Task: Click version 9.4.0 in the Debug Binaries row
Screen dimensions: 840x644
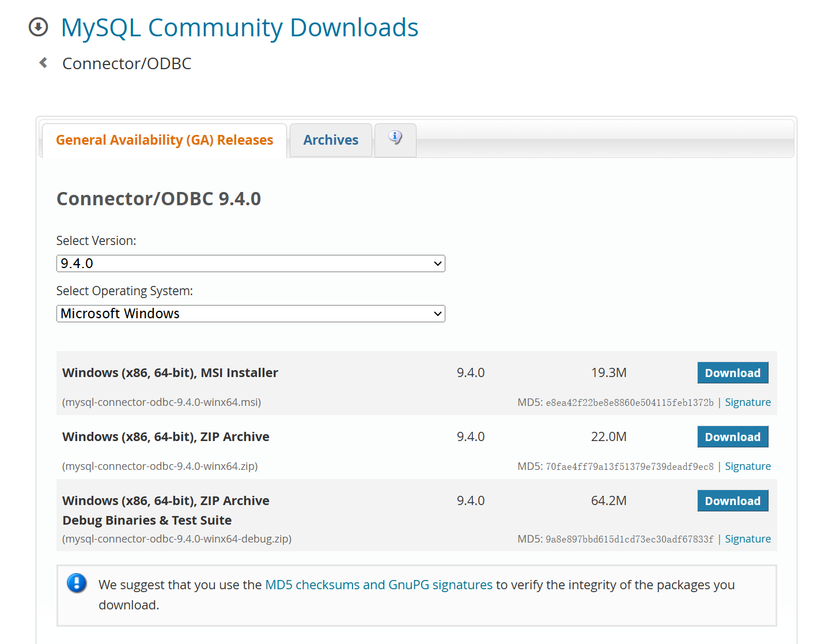Action: pos(471,501)
